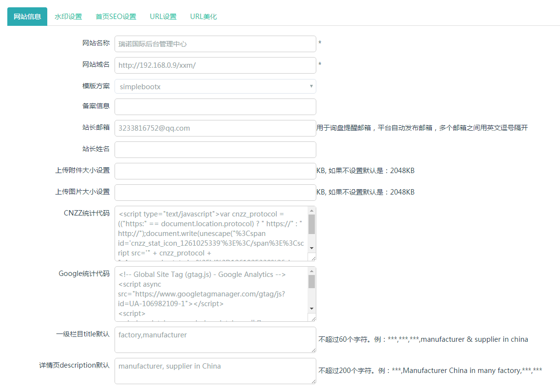Screen dimensions: 560x392
Task: Focus the 网站域名 URL field
Action: tap(215, 65)
